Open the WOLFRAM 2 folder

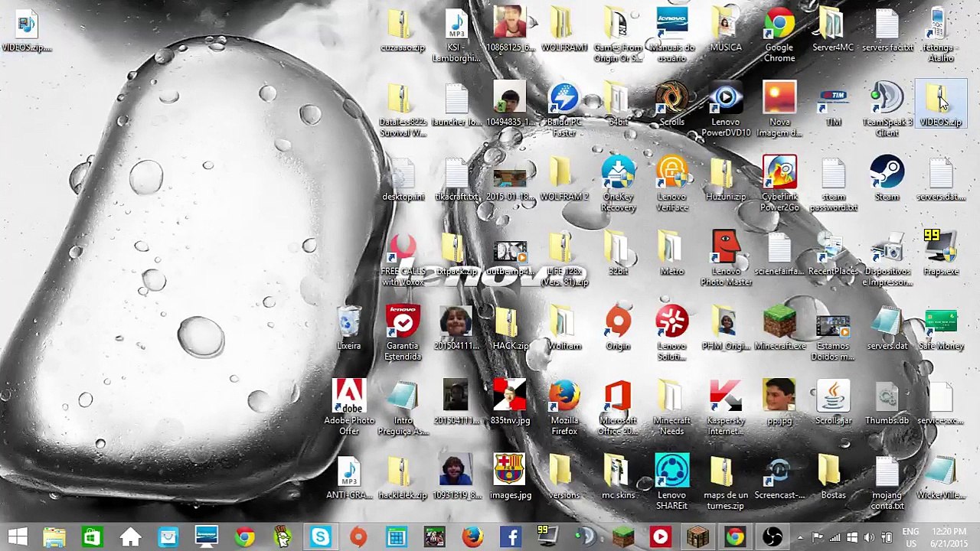(x=564, y=179)
